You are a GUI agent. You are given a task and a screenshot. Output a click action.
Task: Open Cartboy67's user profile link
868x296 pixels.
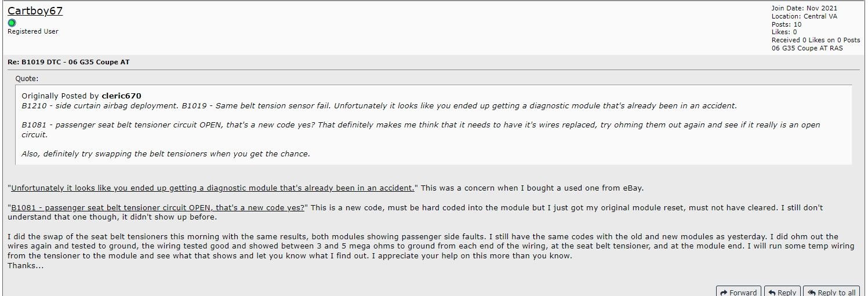coord(35,10)
